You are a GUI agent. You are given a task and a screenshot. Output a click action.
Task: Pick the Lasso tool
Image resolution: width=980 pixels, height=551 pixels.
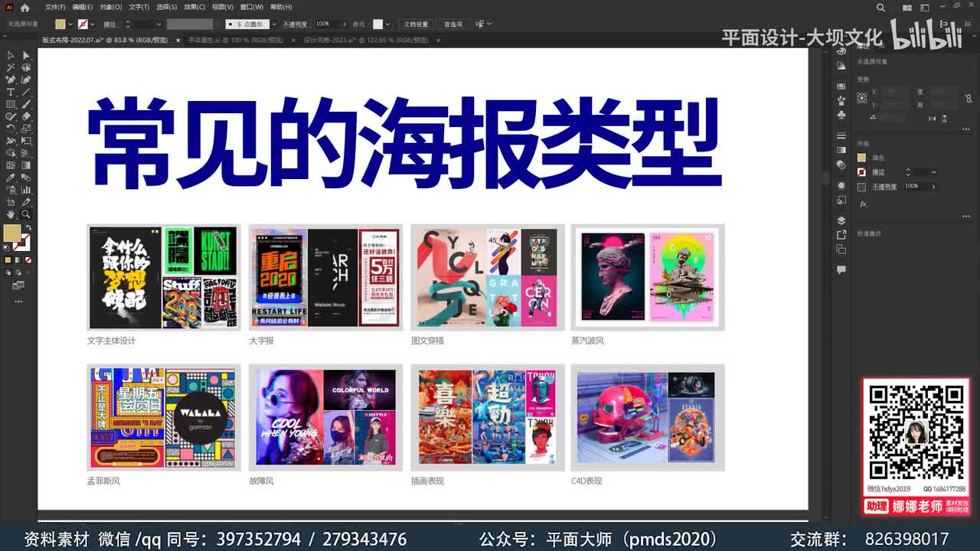click(26, 67)
